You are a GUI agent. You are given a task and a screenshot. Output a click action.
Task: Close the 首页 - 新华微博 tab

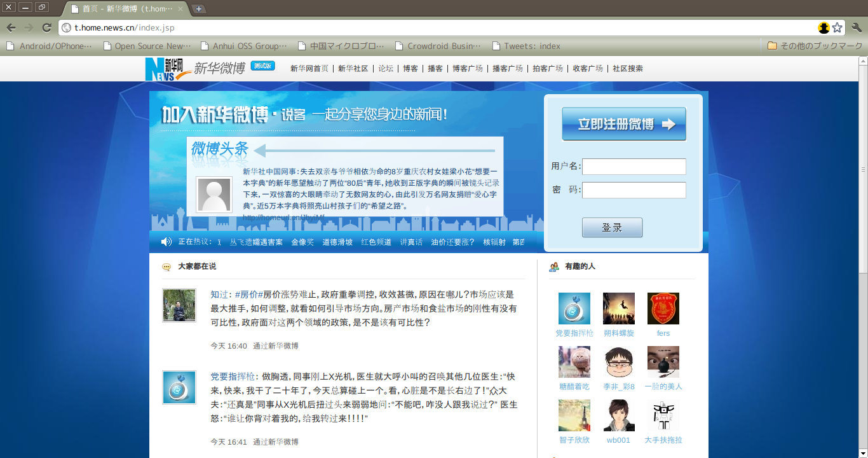[x=180, y=9]
